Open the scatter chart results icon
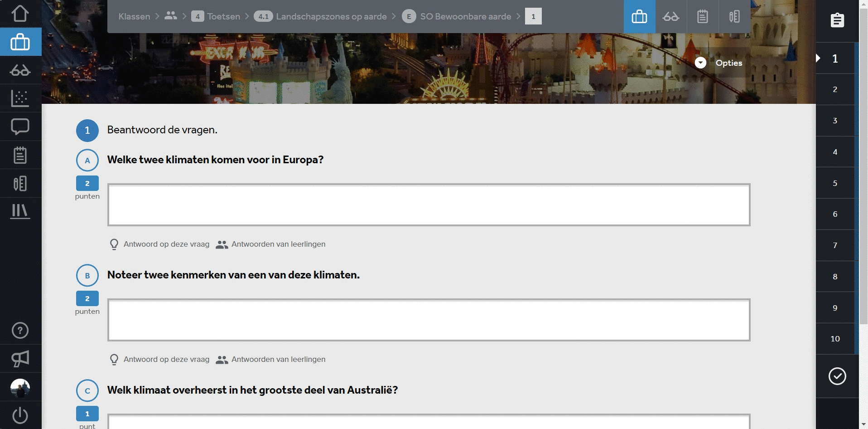 20,98
